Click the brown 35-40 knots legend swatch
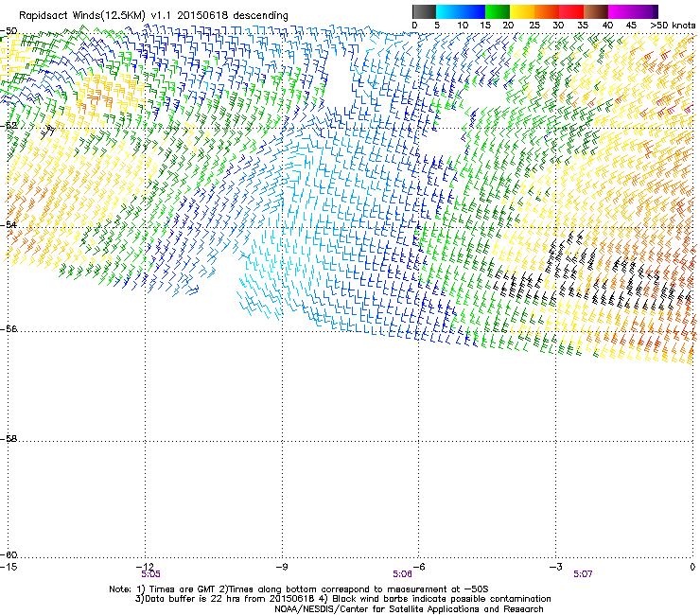This screenshot has width=700, height=615. 596,11
